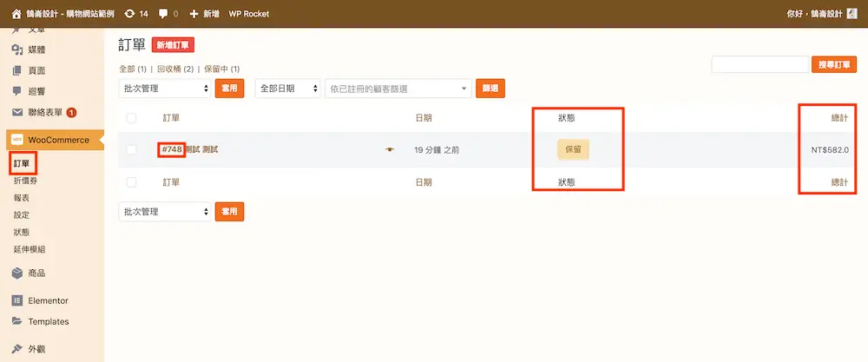The width and height of the screenshot is (868, 362).
Task: Toggle select-all checkbox in table footer
Action: click(x=131, y=182)
